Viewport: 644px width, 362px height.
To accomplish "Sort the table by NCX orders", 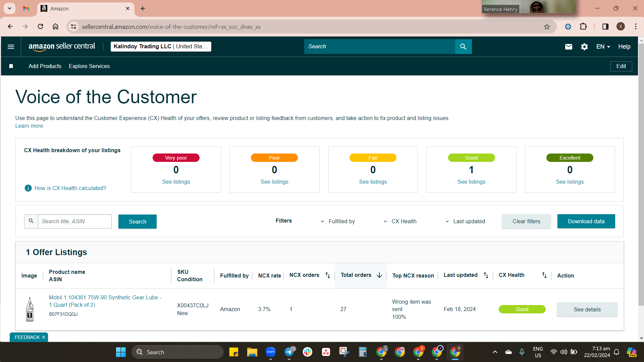I will (328, 275).
